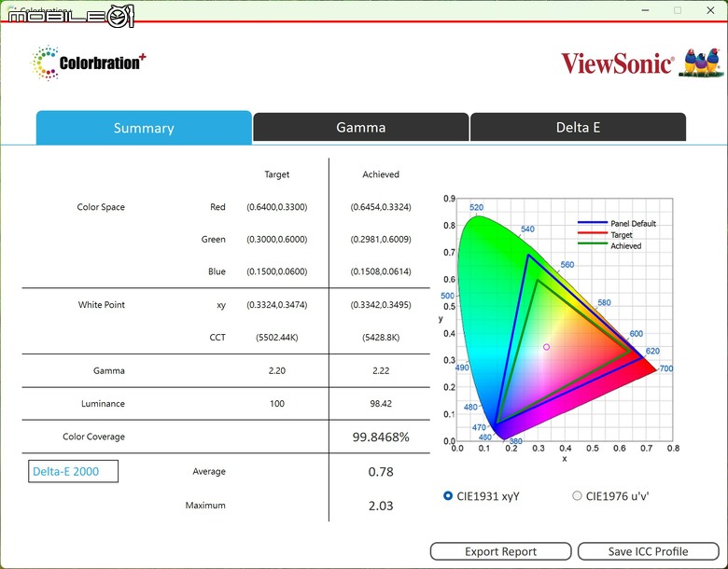Click Delta-E average value 0.78
Image resolution: width=728 pixels, height=569 pixels.
pyautogui.click(x=381, y=472)
